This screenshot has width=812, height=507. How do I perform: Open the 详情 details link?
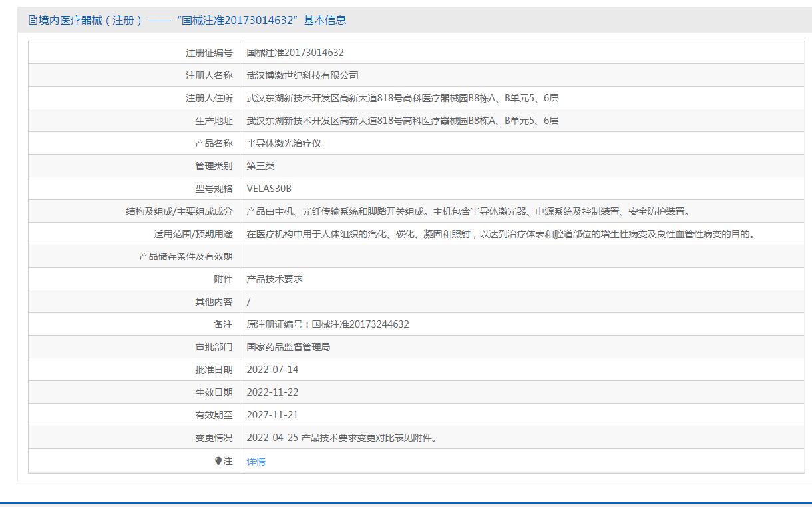pyautogui.click(x=256, y=462)
